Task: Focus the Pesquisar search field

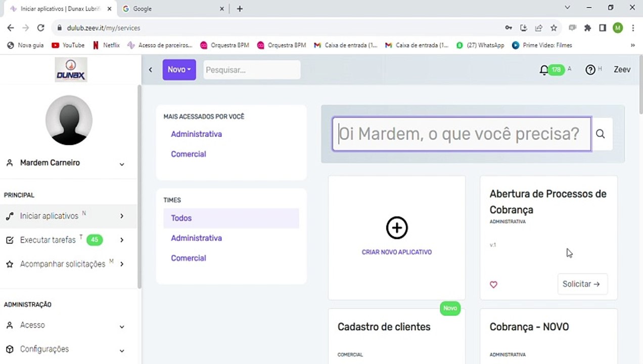Action: pos(252,70)
